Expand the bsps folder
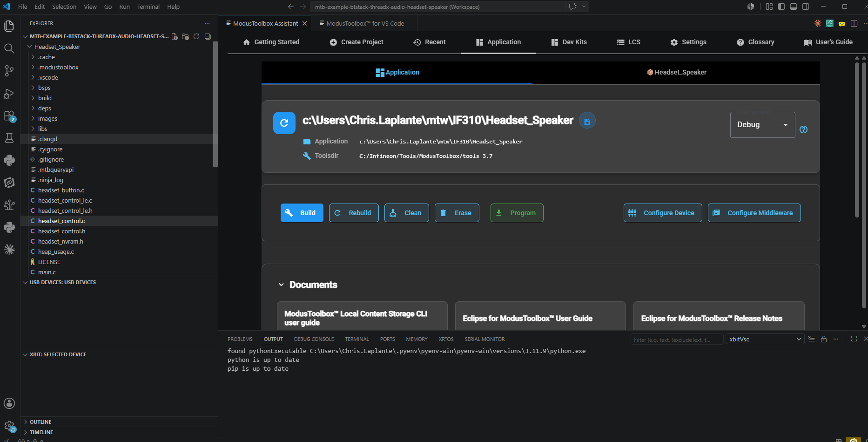Image resolution: width=868 pixels, height=442 pixels. pyautogui.click(x=33, y=88)
